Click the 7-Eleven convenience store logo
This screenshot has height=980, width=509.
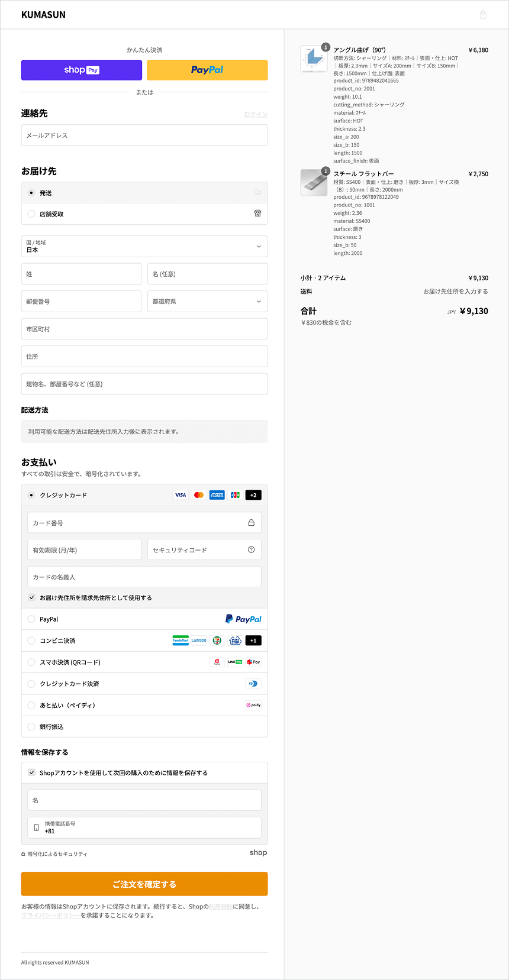[x=217, y=641]
